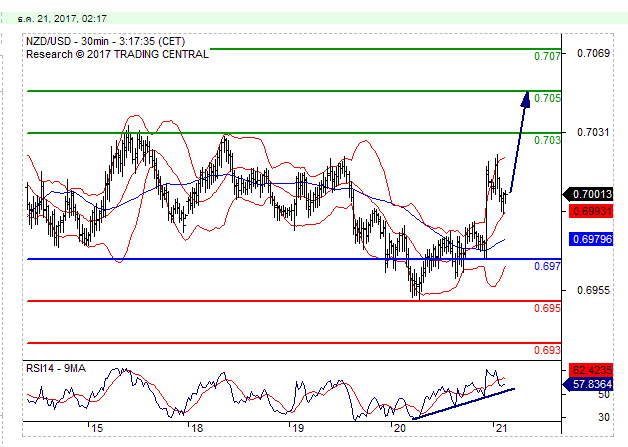Click the 'NZD/USD - 30min - 3:17:35 (CET)' title
The height and width of the screenshot is (447, 628).
coord(105,41)
